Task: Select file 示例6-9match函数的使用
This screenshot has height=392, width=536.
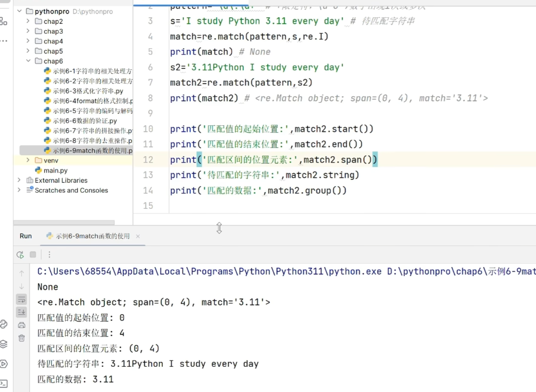Action: click(88, 150)
